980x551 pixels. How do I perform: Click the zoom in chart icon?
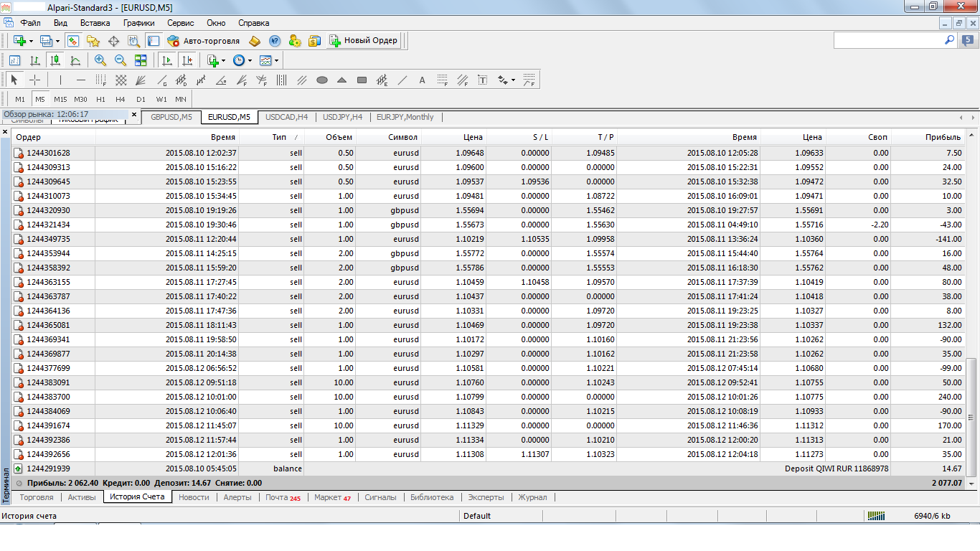100,60
